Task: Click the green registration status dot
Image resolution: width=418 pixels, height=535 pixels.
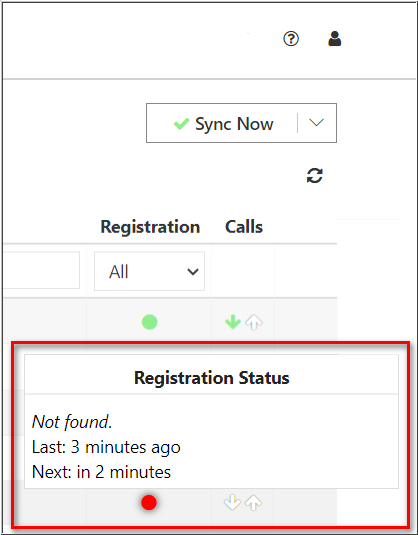Action: pyautogui.click(x=149, y=322)
